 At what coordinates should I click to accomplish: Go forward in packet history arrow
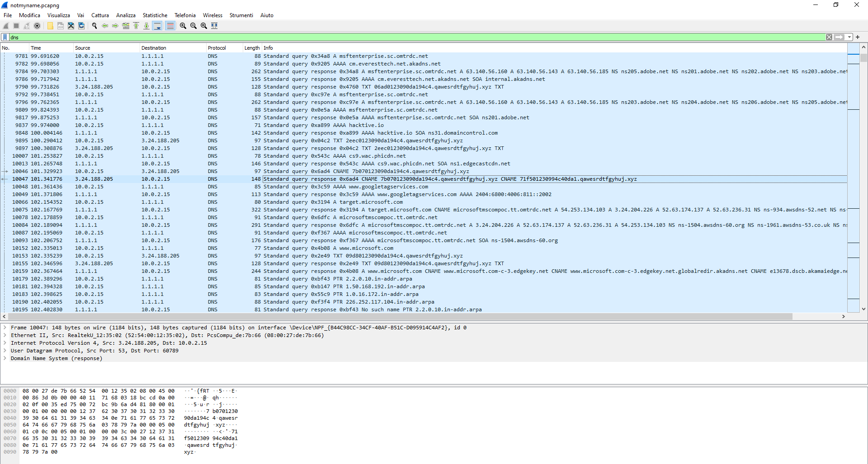(x=115, y=26)
